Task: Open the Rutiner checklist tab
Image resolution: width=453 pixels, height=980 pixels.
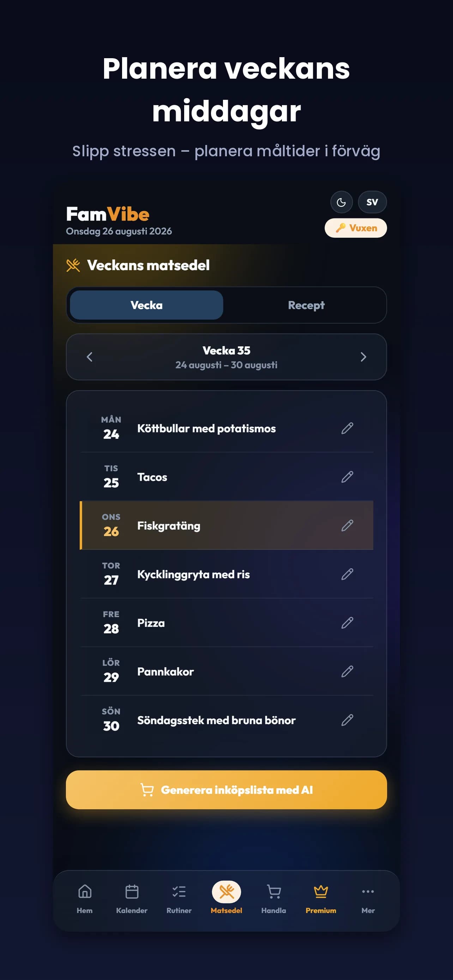Action: tap(179, 899)
